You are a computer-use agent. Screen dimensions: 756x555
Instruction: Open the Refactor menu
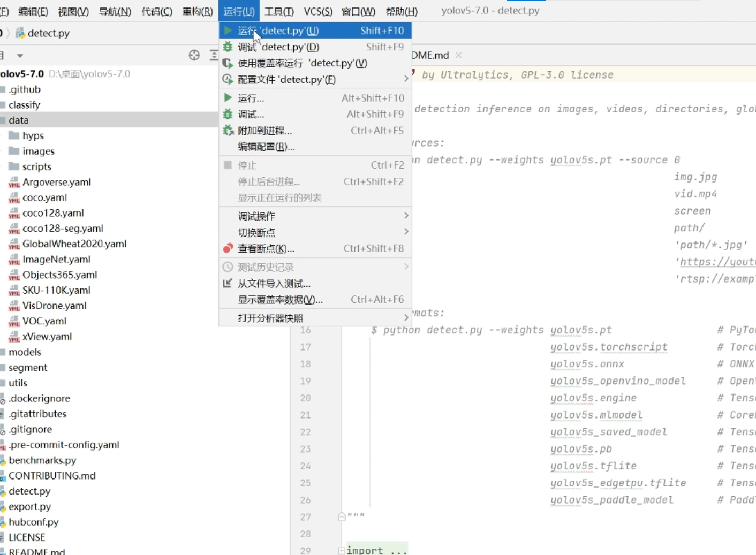pyautogui.click(x=198, y=11)
